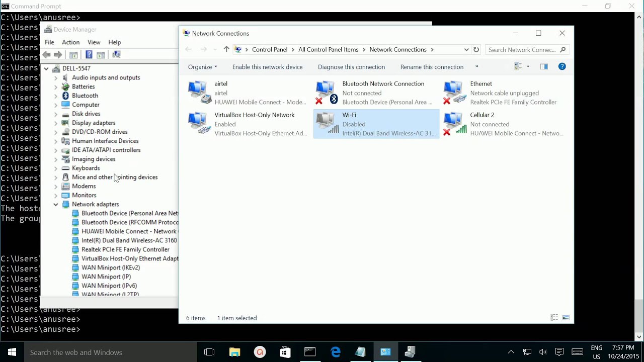This screenshot has height=362, width=644.
Task: Expand Audio inputs and outputs node
Action: [56, 77]
